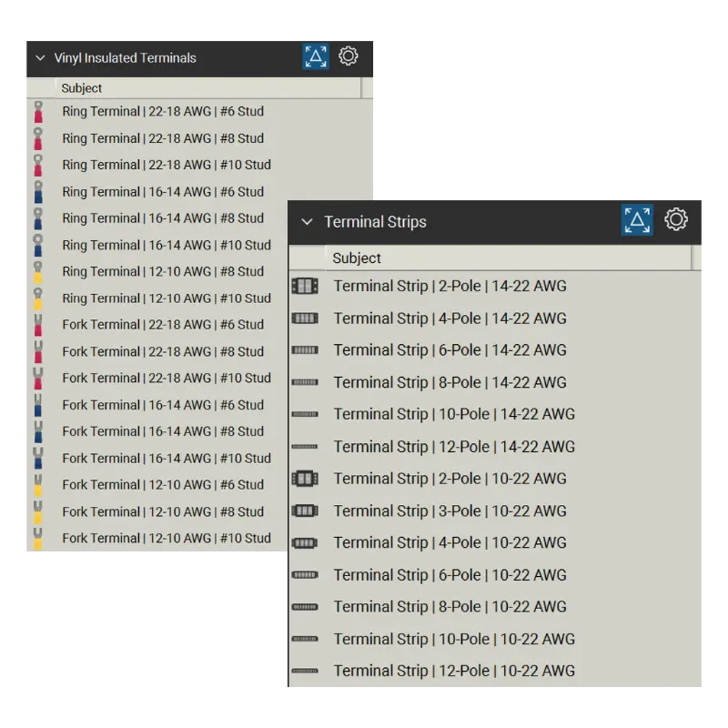Open Terminal Strips settings gear
Screen dimensions: 728x728
tap(675, 219)
